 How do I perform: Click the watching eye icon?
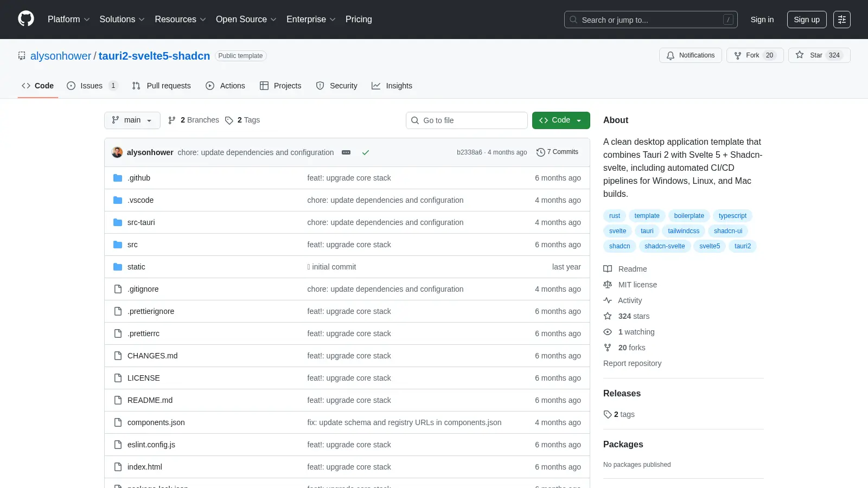coord(608,332)
